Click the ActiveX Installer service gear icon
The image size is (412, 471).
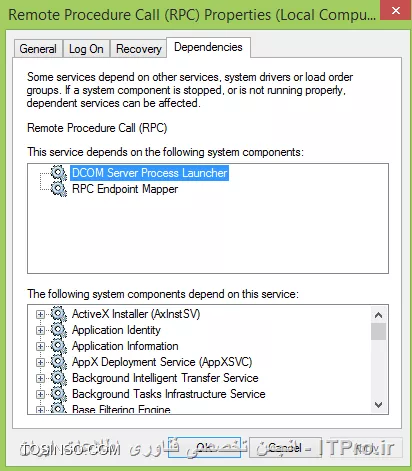(59, 314)
